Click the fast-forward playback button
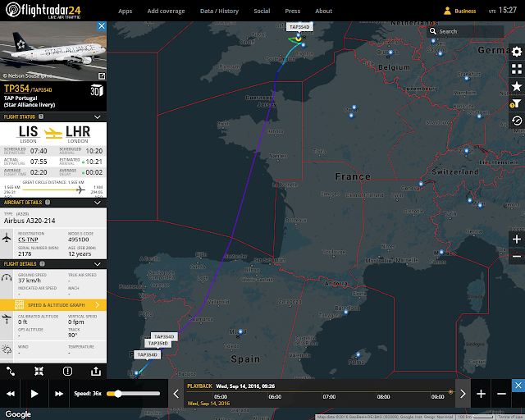This screenshot has width=525, height=420. tap(59, 394)
